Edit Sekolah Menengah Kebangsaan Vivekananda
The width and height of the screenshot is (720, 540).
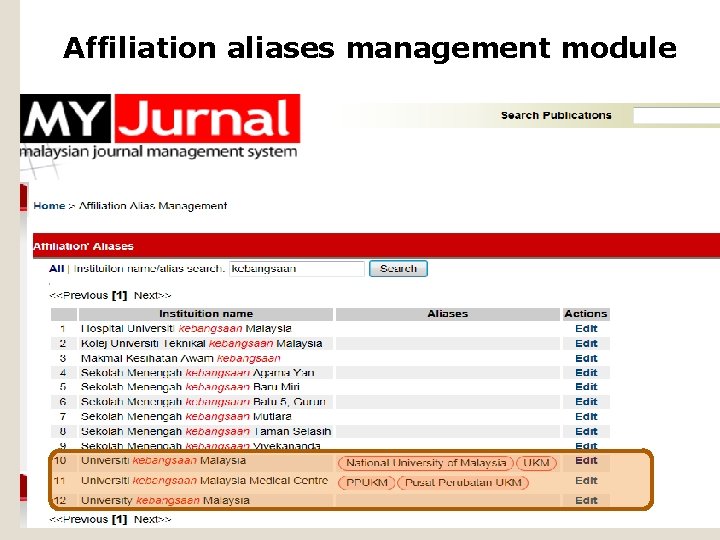pos(586,445)
